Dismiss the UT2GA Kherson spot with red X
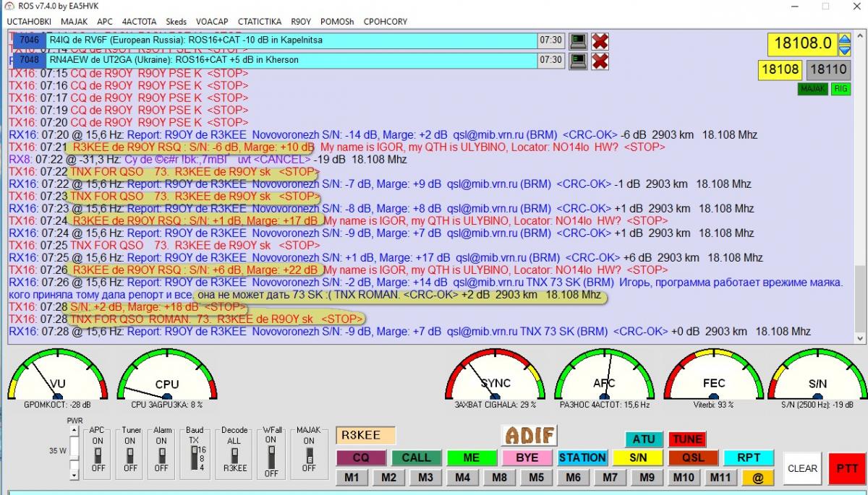 point(600,61)
